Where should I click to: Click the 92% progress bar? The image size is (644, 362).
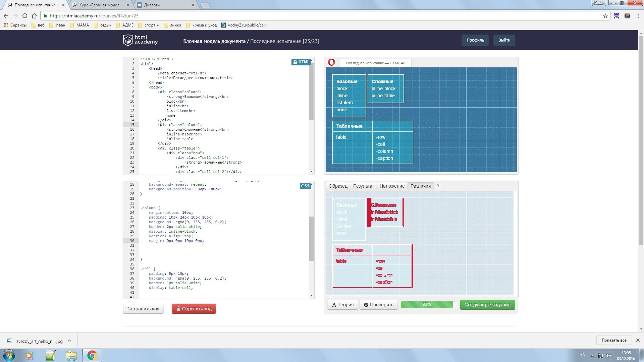click(427, 305)
